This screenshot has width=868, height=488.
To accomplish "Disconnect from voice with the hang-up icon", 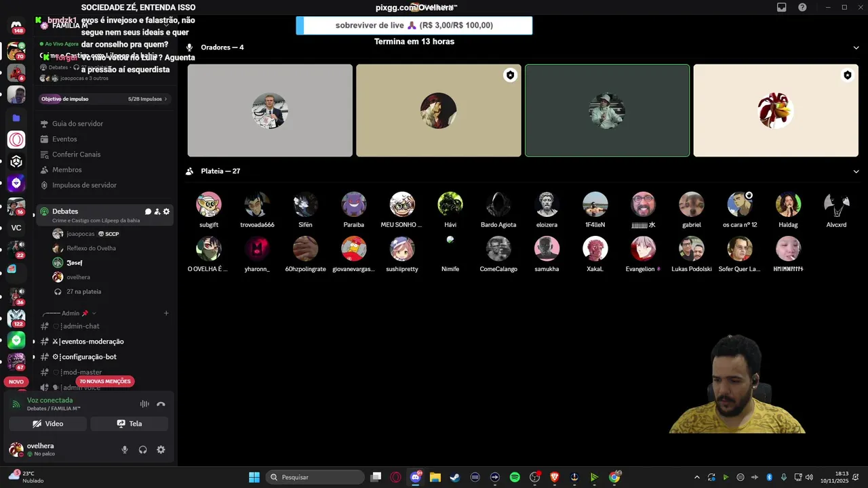I will (x=161, y=404).
